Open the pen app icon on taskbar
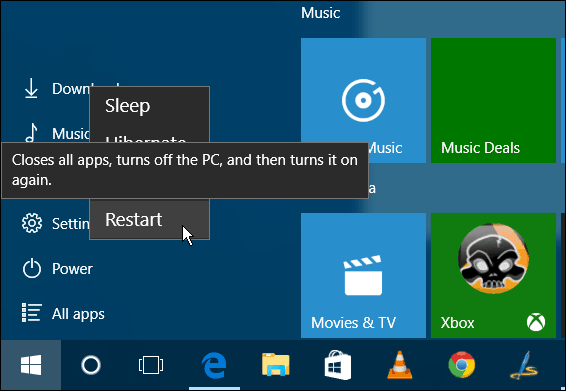 (x=524, y=365)
